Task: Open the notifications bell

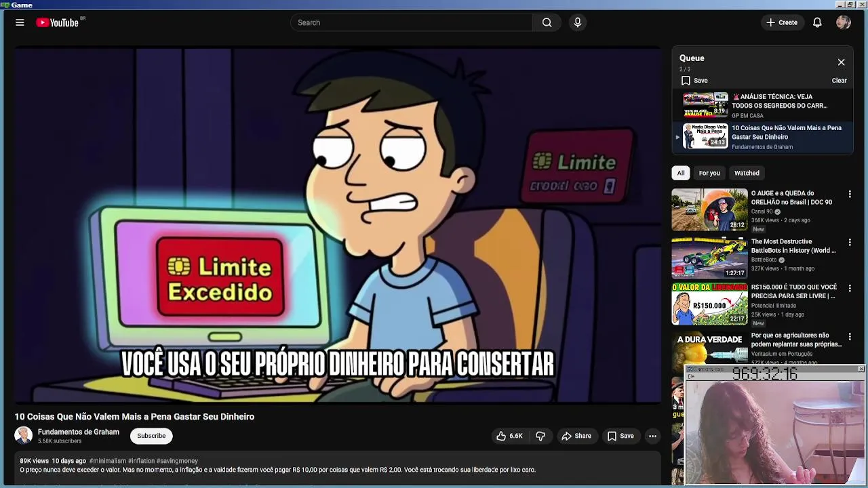Action: 817,22
